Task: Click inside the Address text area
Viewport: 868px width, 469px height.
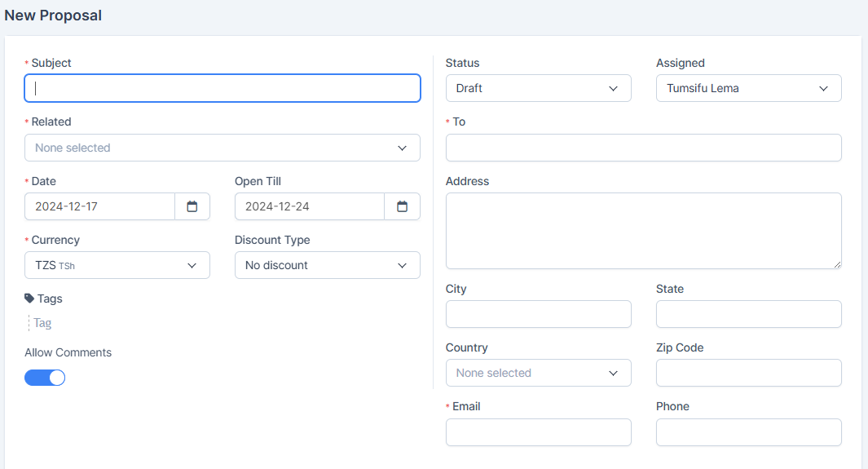Action: [643, 231]
